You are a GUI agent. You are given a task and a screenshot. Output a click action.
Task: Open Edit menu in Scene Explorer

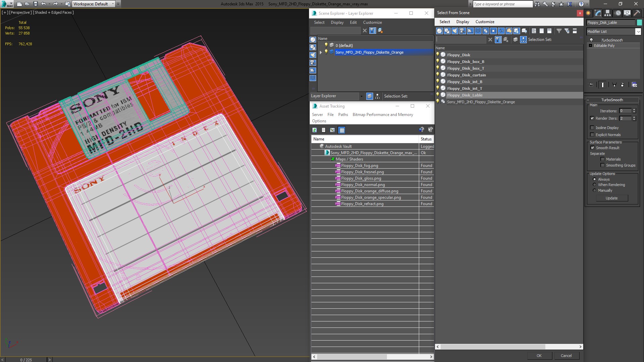tap(353, 22)
